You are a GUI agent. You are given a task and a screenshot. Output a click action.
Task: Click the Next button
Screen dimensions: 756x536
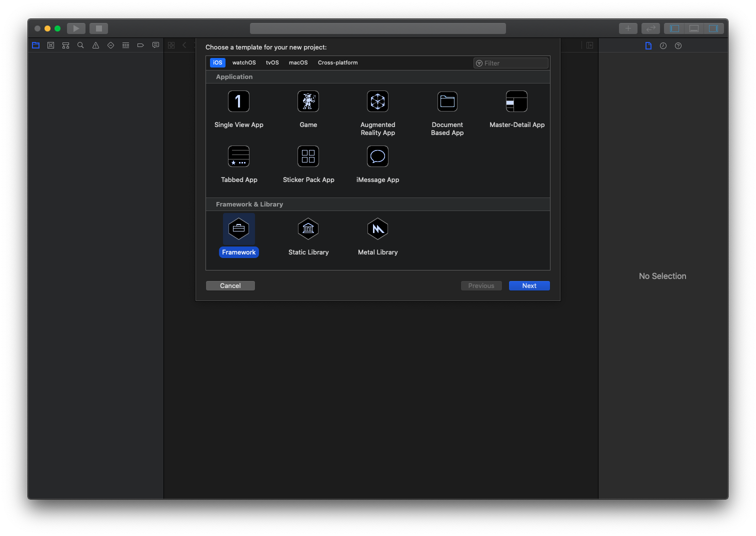pos(529,285)
